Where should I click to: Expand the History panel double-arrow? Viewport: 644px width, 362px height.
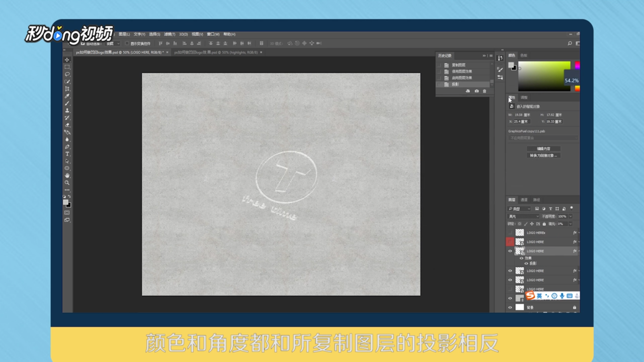point(484,56)
